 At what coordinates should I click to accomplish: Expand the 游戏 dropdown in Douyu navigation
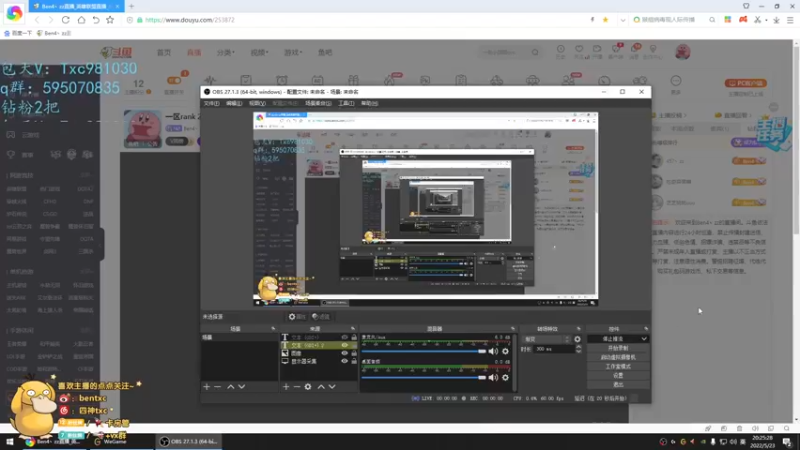point(293,53)
